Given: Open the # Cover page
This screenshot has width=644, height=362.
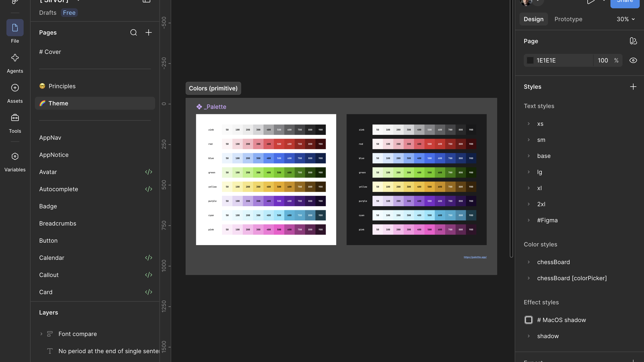Looking at the screenshot, I should click(95, 52).
